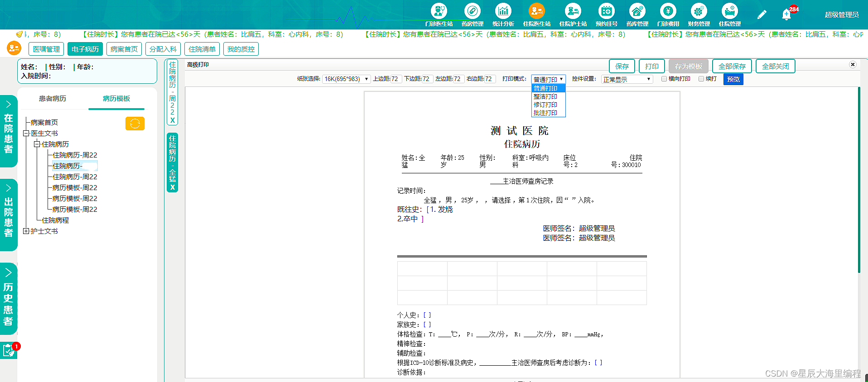This screenshot has width=868, height=382.
Task: Click the 保存 button
Action: click(622, 66)
